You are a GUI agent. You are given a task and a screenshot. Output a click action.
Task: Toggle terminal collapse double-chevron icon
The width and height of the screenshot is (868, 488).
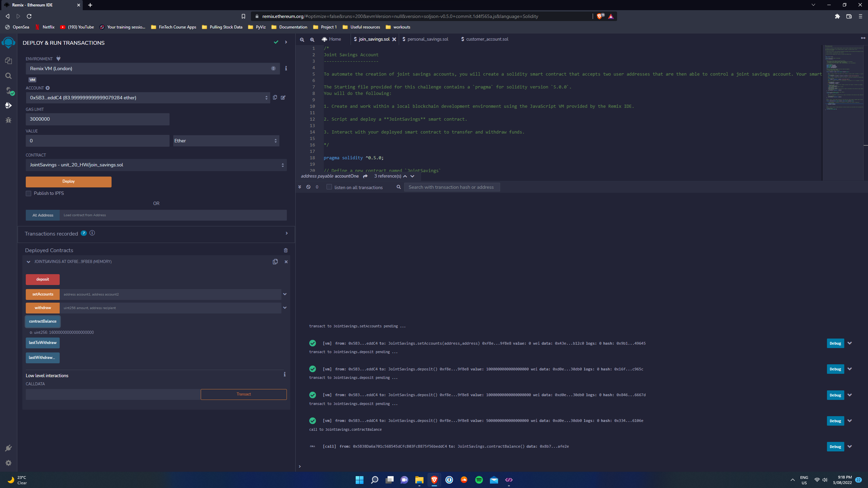pyautogui.click(x=299, y=187)
